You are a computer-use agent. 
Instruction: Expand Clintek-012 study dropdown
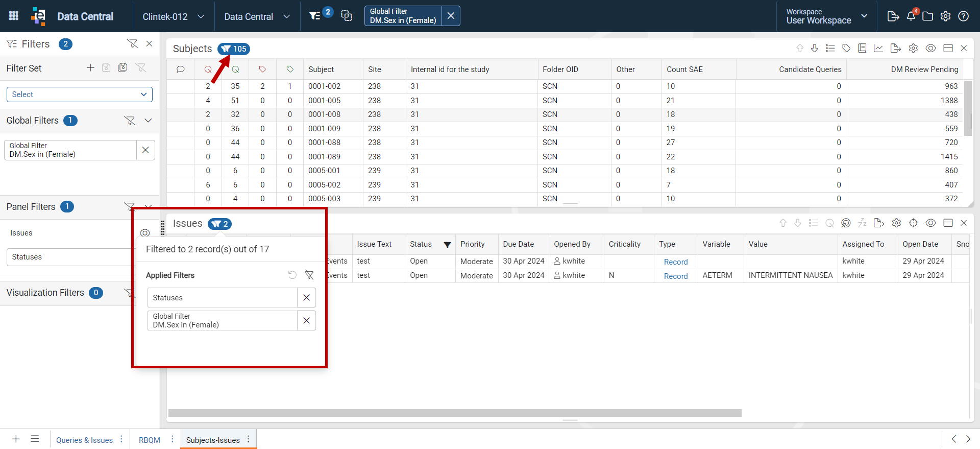point(174,16)
